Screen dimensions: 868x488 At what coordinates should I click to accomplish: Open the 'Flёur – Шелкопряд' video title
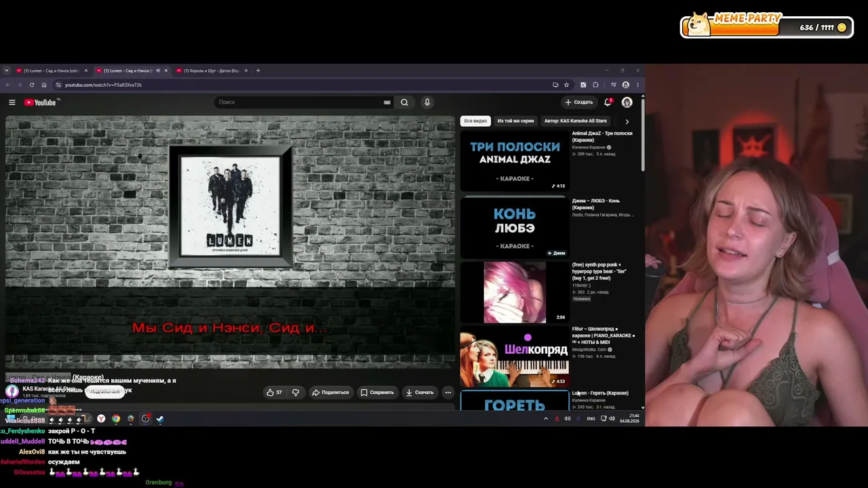click(604, 335)
